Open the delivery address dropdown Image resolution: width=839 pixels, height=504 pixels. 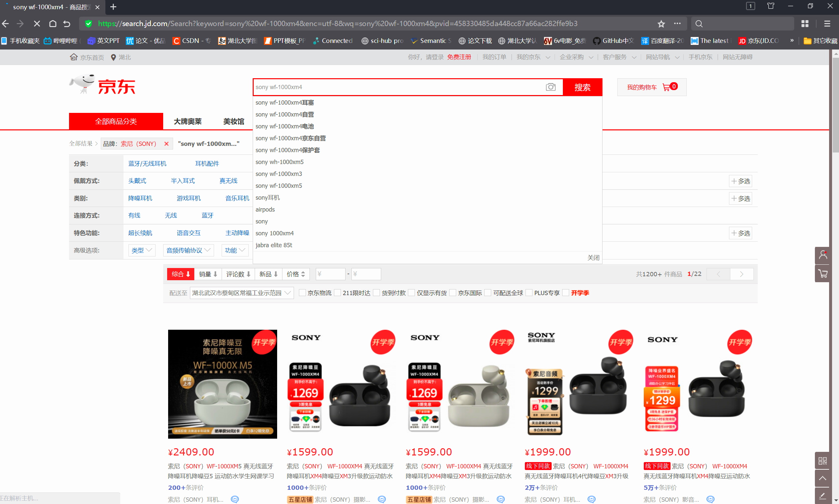[241, 293]
